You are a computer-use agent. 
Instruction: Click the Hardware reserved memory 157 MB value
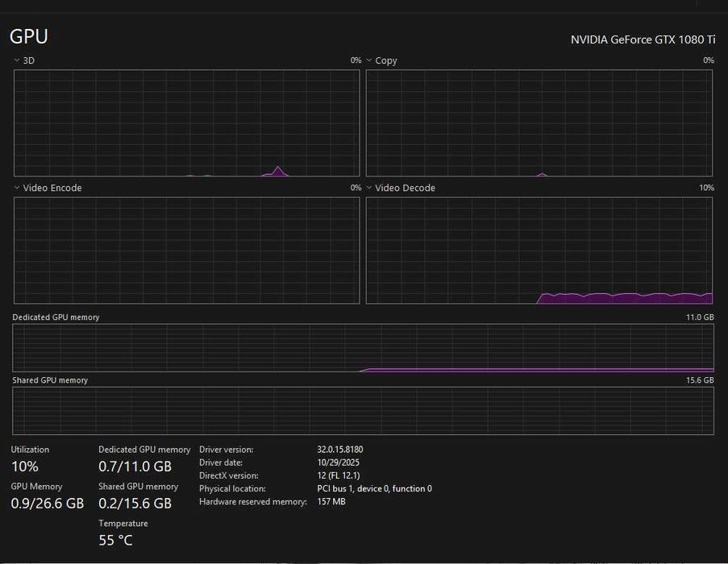(331, 501)
